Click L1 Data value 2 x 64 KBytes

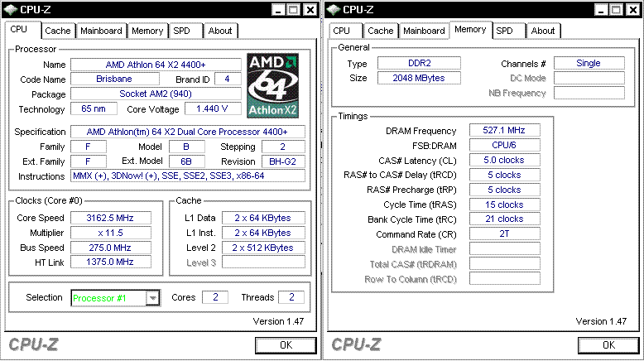(263, 218)
